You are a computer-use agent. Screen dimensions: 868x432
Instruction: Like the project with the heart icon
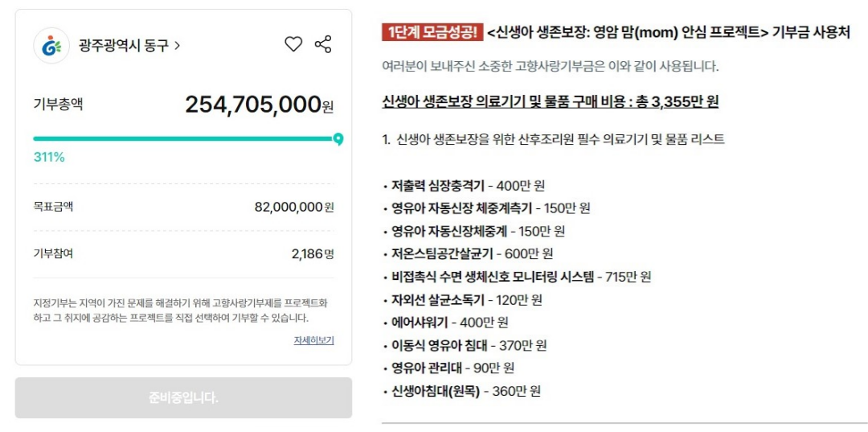[293, 45]
